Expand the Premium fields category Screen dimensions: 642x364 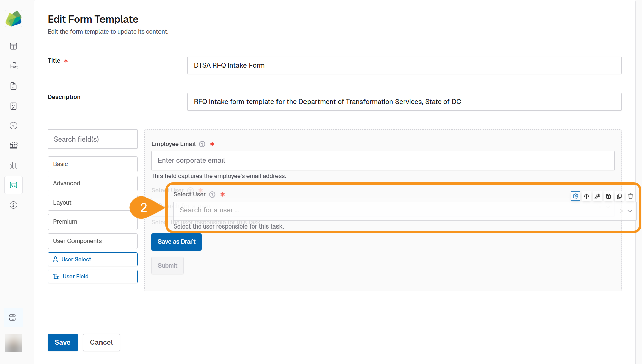(x=92, y=222)
